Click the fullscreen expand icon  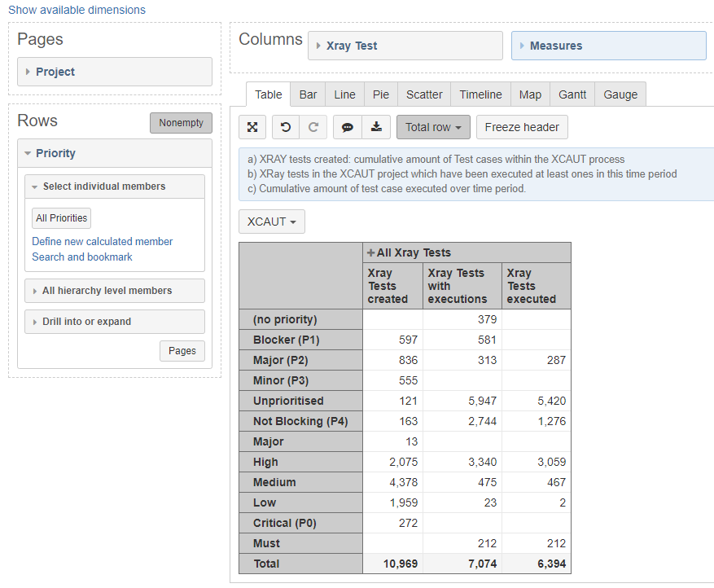pyautogui.click(x=252, y=127)
